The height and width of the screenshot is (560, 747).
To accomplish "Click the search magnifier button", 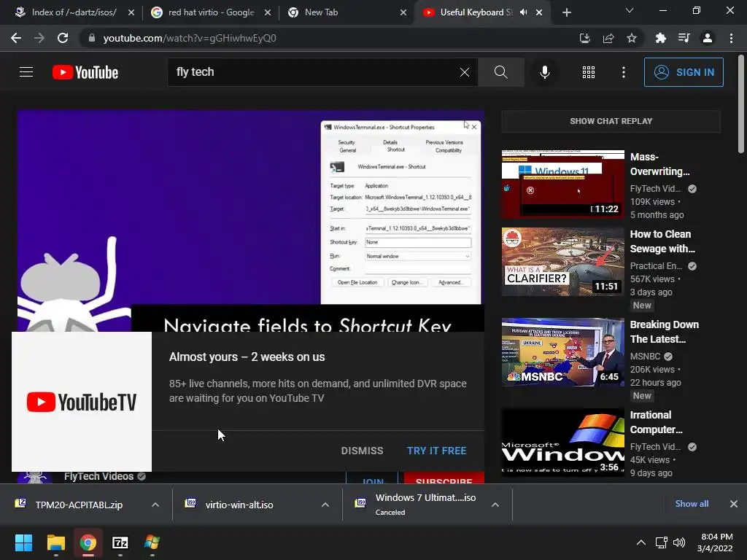I will click(500, 72).
